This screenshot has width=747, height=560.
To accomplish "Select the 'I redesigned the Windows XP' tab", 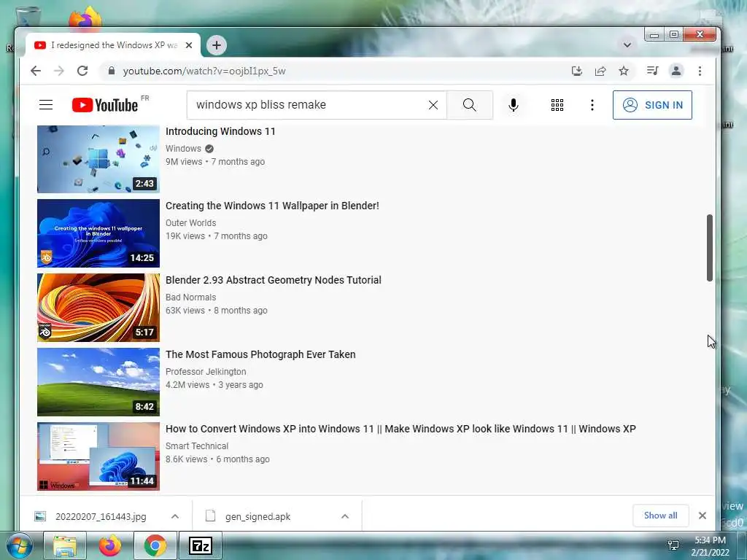I will pyautogui.click(x=113, y=45).
